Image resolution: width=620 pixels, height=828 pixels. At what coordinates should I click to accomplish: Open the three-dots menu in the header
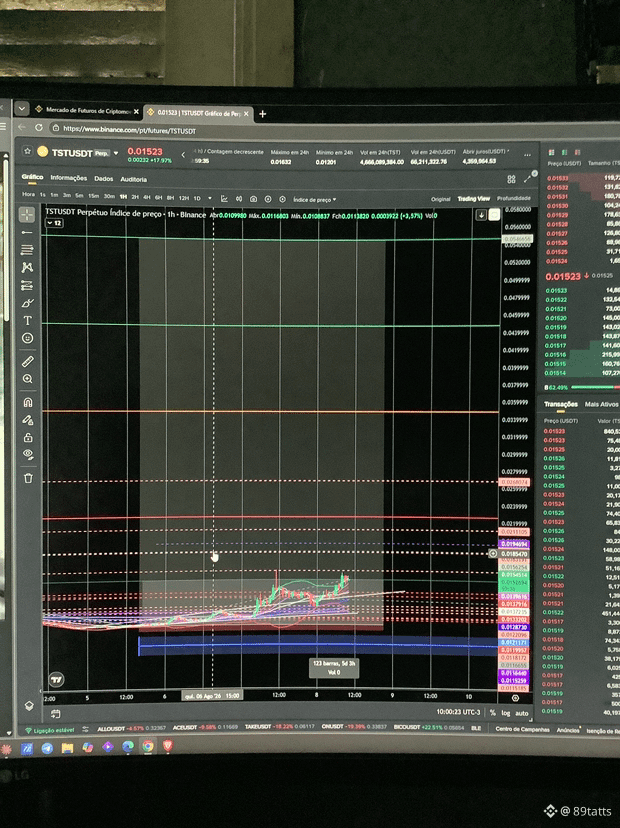point(527,155)
